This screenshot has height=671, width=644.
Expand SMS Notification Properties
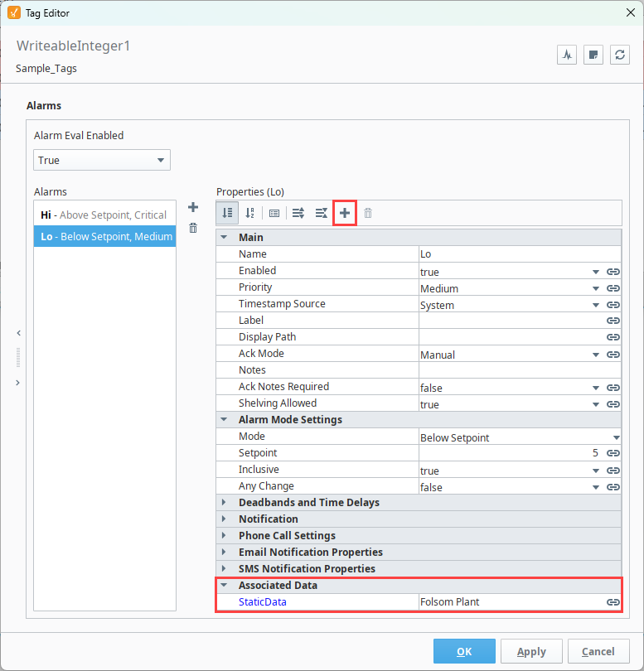pos(224,568)
